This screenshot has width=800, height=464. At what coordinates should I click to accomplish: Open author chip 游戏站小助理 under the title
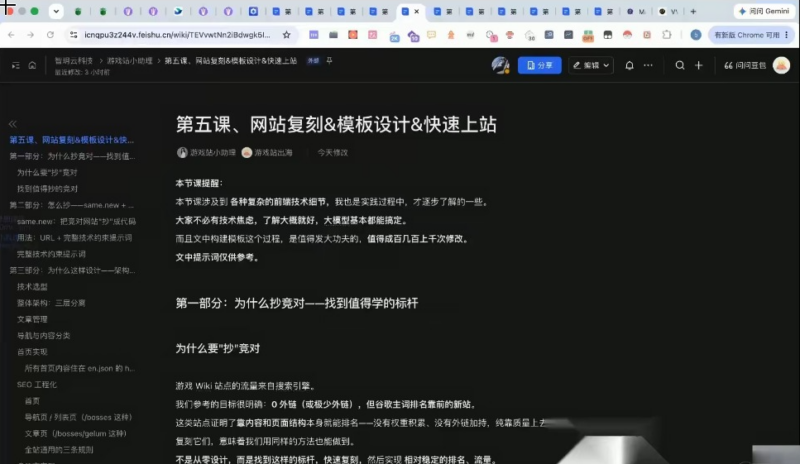click(x=206, y=153)
